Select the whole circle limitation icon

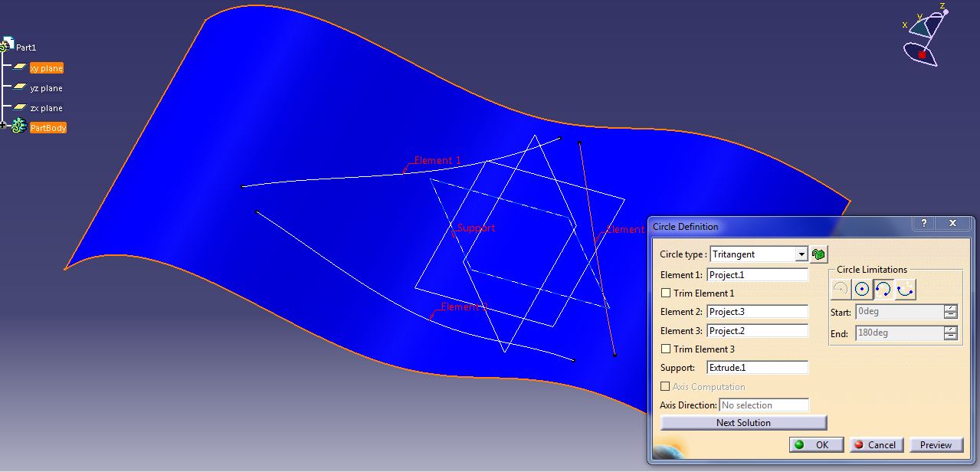click(862, 289)
